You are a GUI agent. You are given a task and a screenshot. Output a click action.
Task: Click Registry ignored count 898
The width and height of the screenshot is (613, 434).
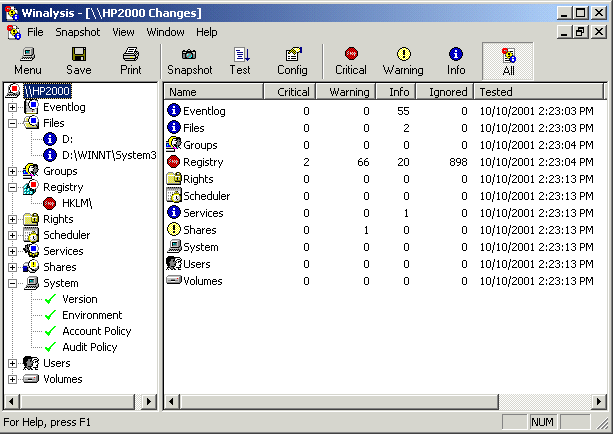pos(458,162)
